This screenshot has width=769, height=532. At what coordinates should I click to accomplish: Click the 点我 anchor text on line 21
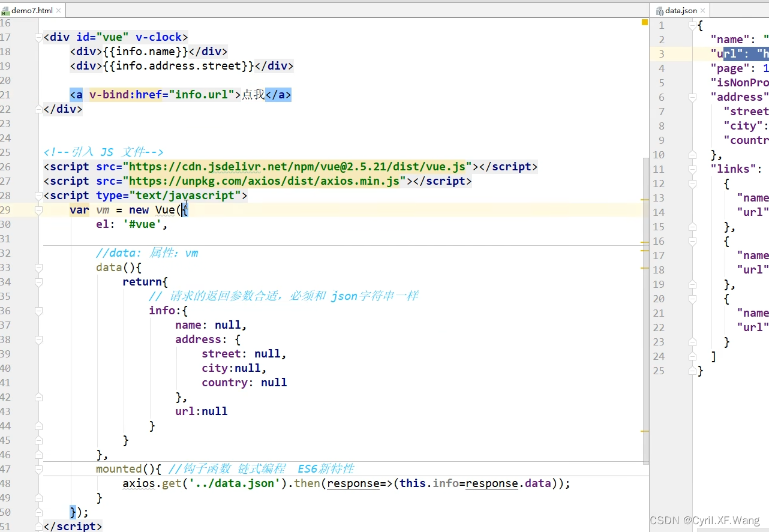pyautogui.click(x=253, y=95)
